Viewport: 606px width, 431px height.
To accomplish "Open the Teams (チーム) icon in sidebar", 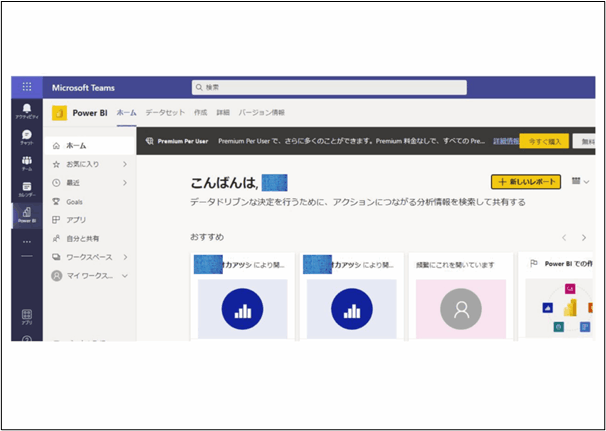I will click(27, 162).
